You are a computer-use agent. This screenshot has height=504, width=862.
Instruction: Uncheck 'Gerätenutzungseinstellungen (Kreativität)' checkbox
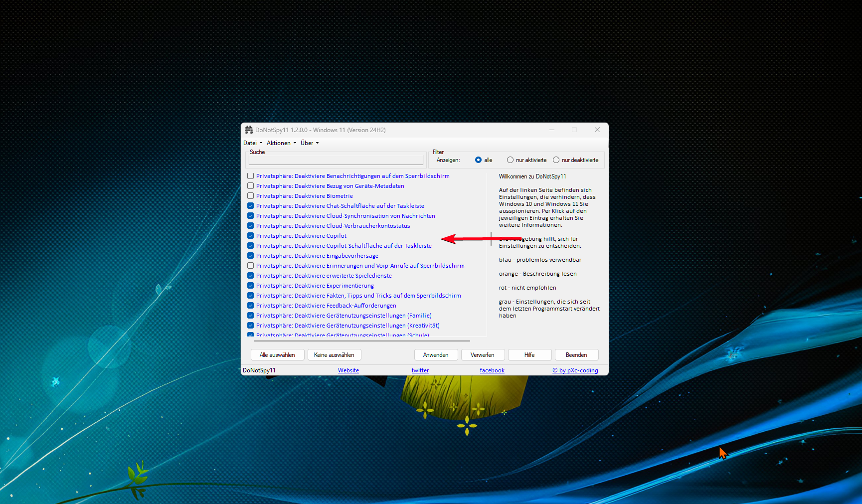pos(251,326)
